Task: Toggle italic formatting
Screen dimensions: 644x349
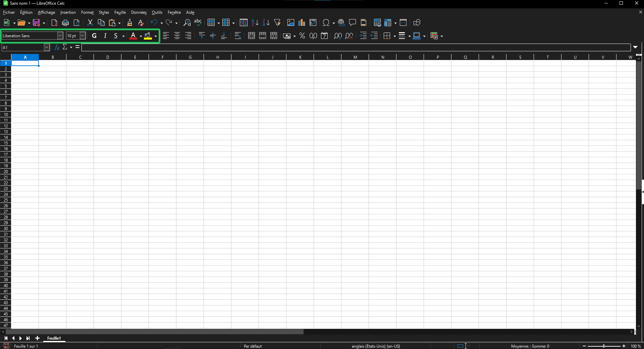Action: pos(105,36)
